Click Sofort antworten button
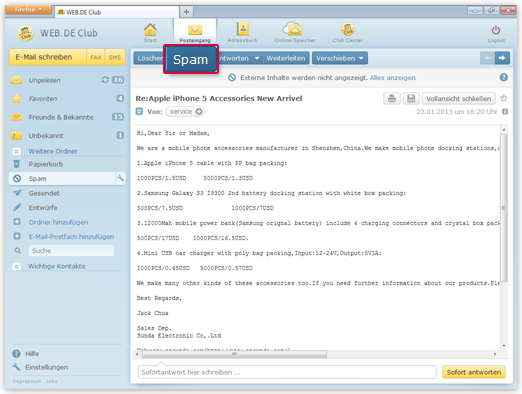Screen dimensions: 522x394 (x=474, y=372)
